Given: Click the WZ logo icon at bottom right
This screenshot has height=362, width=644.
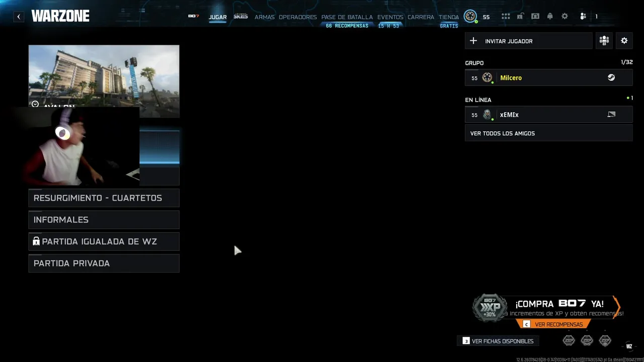Looking at the screenshot, I should tap(629, 346).
